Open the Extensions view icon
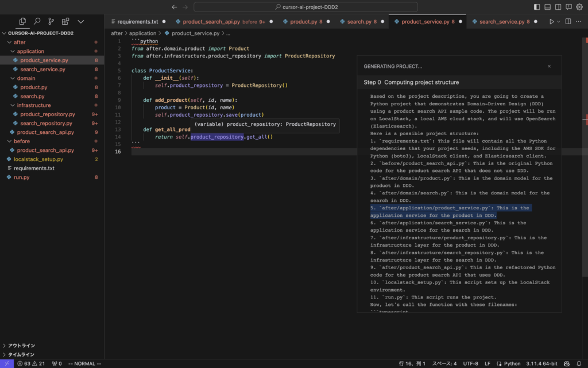This screenshot has height=368, width=588. [x=65, y=21]
